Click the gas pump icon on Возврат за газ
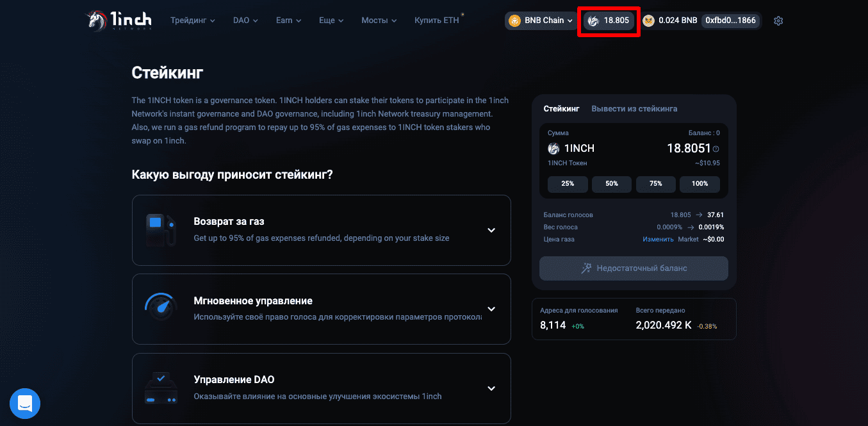868x426 pixels. pyautogui.click(x=160, y=230)
